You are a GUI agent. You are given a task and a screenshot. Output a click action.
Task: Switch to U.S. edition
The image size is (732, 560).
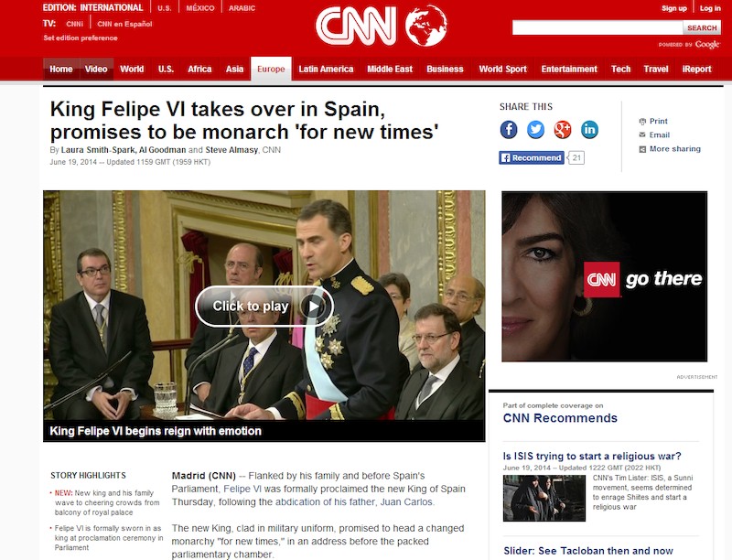(x=165, y=8)
